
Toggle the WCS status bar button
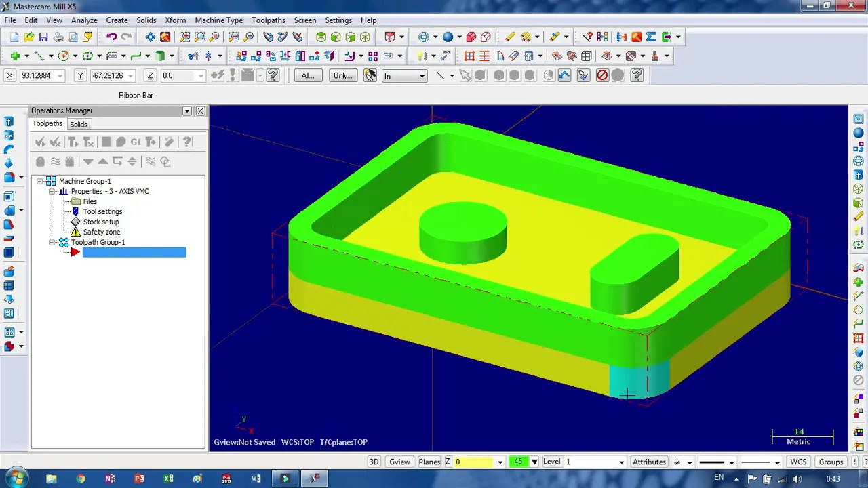pos(798,462)
